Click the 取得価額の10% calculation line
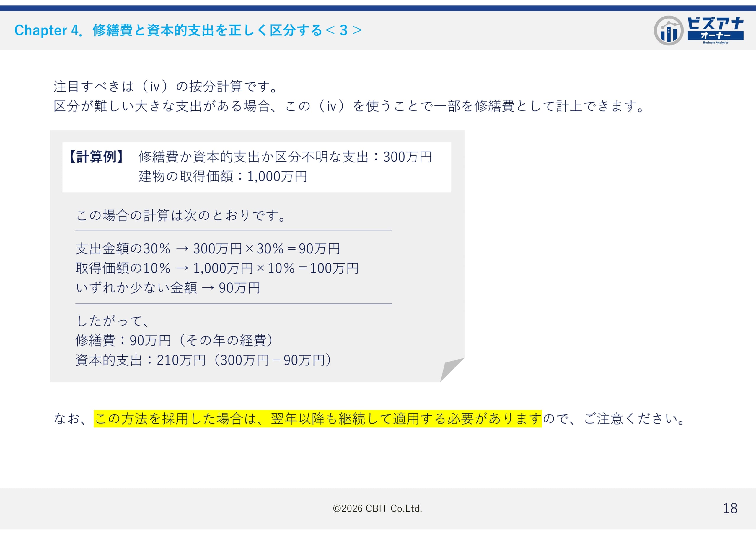 coord(217,268)
